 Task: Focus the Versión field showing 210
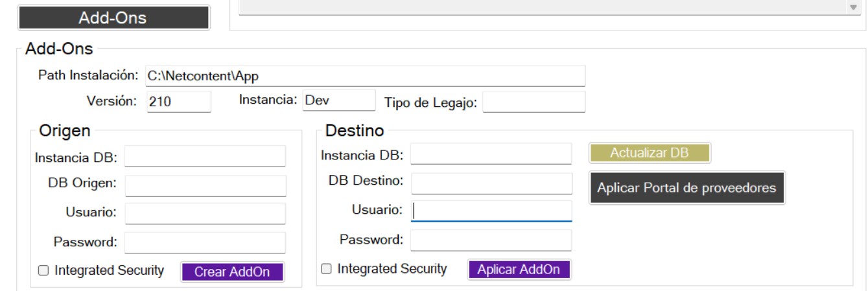pyautogui.click(x=178, y=102)
